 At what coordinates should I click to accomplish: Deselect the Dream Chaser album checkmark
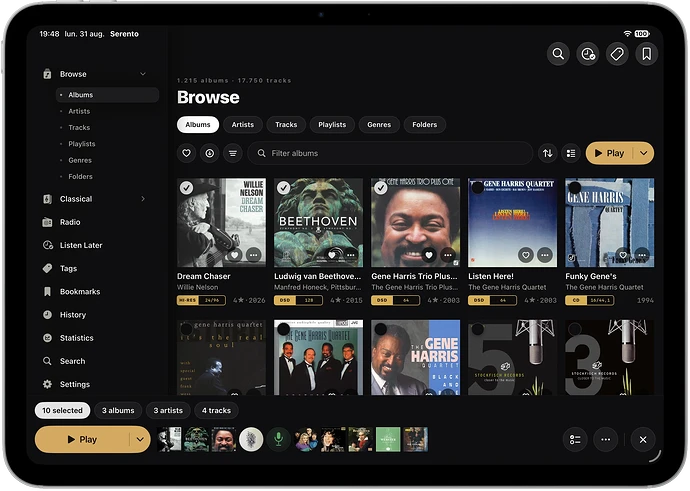click(x=187, y=188)
